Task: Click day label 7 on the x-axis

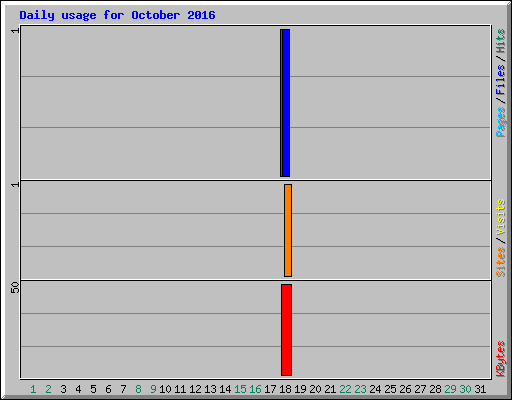Action: [x=123, y=389]
